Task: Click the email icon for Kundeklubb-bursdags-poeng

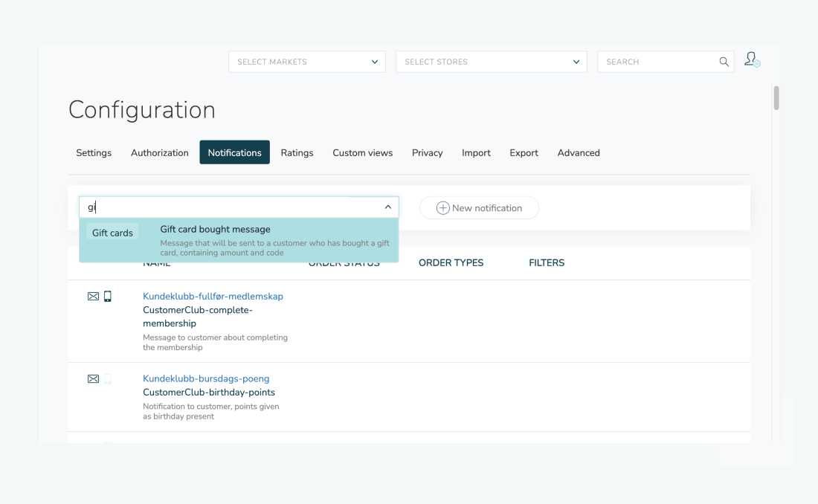Action: tap(94, 379)
